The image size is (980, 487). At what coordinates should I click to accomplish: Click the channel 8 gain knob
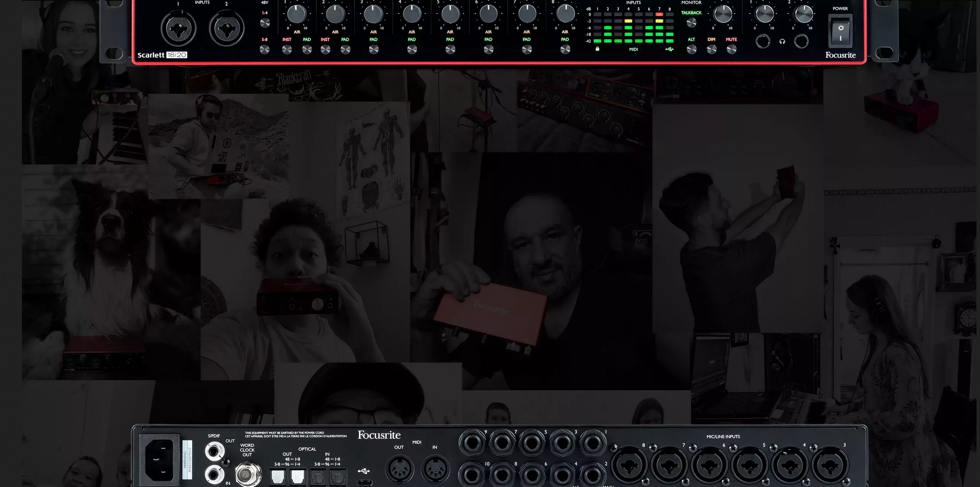point(565,14)
